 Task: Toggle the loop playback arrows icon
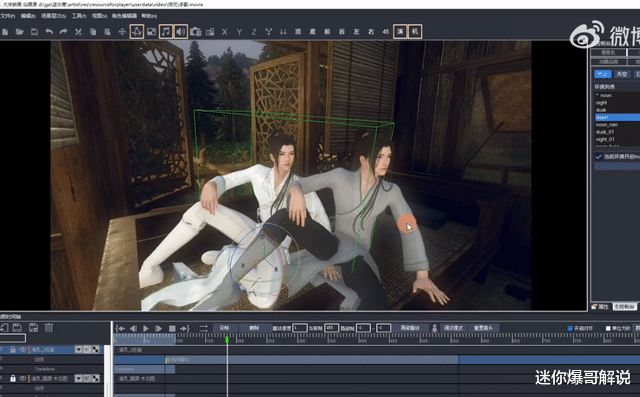tap(203, 328)
